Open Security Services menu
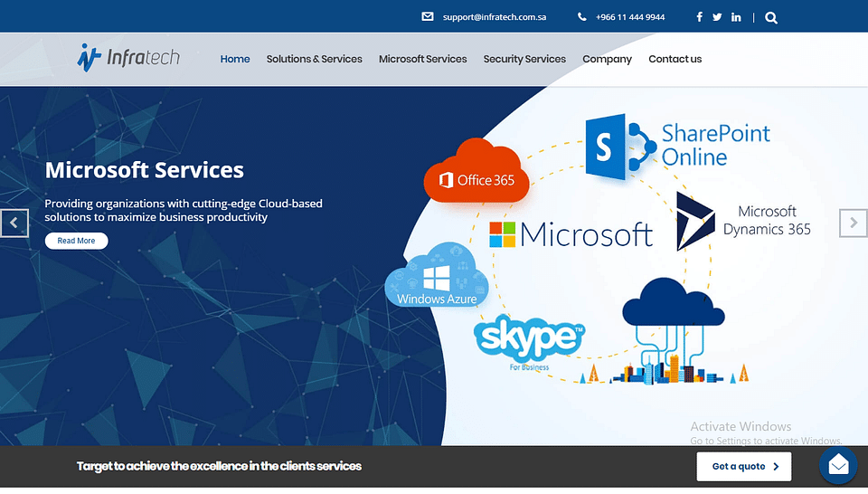This screenshot has height=494, width=868. (x=524, y=59)
